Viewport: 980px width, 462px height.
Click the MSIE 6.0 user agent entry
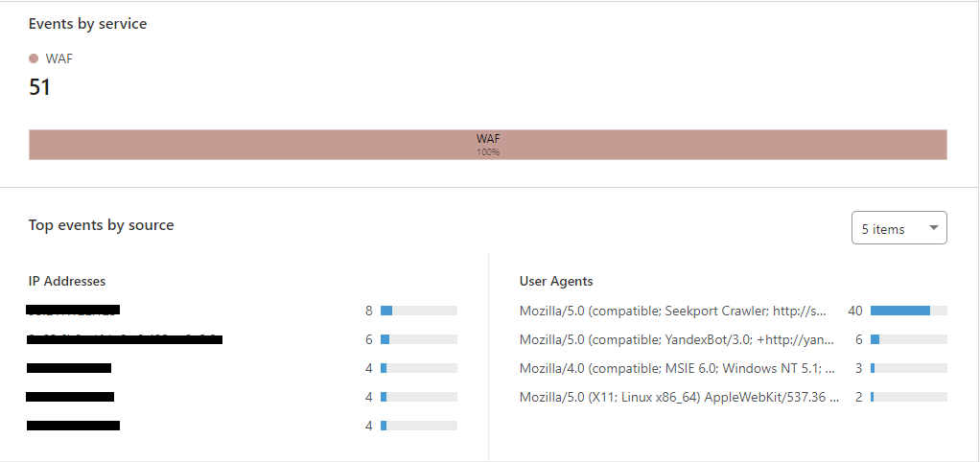click(678, 368)
